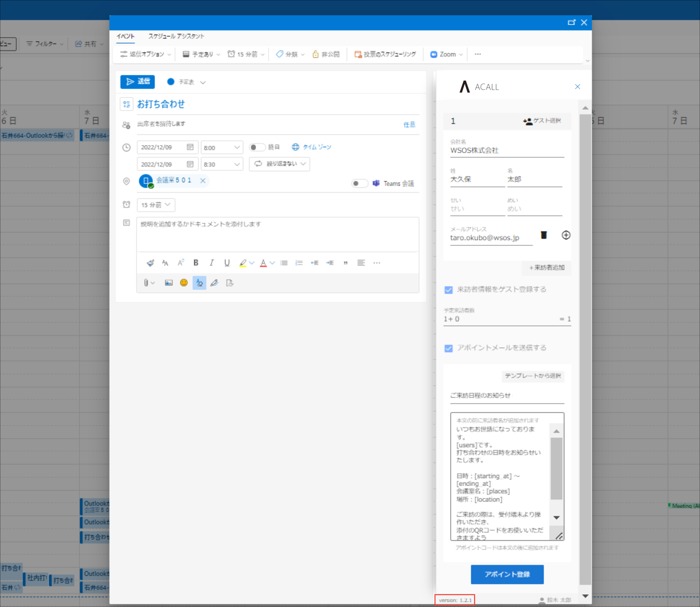
Task: Open the emoji picker icon
Action: click(x=184, y=283)
